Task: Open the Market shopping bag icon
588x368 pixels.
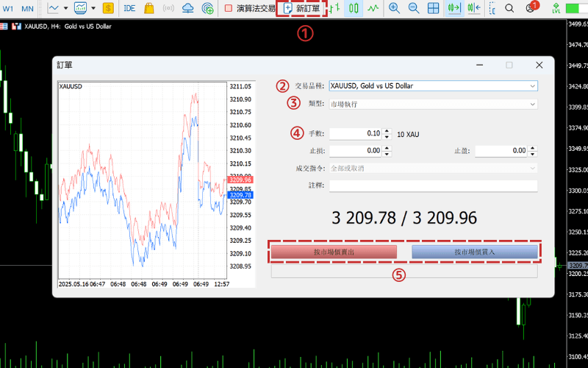Action: (149, 8)
